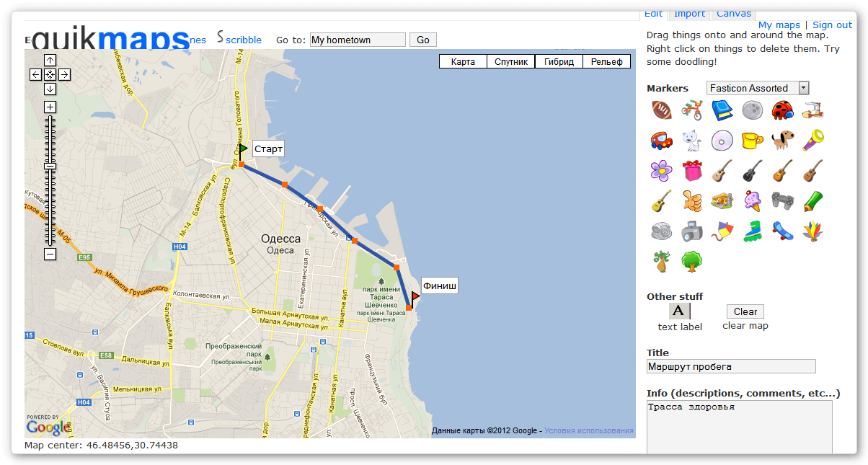Switch map to Рельеф view
The image size is (868, 465).
(x=606, y=61)
